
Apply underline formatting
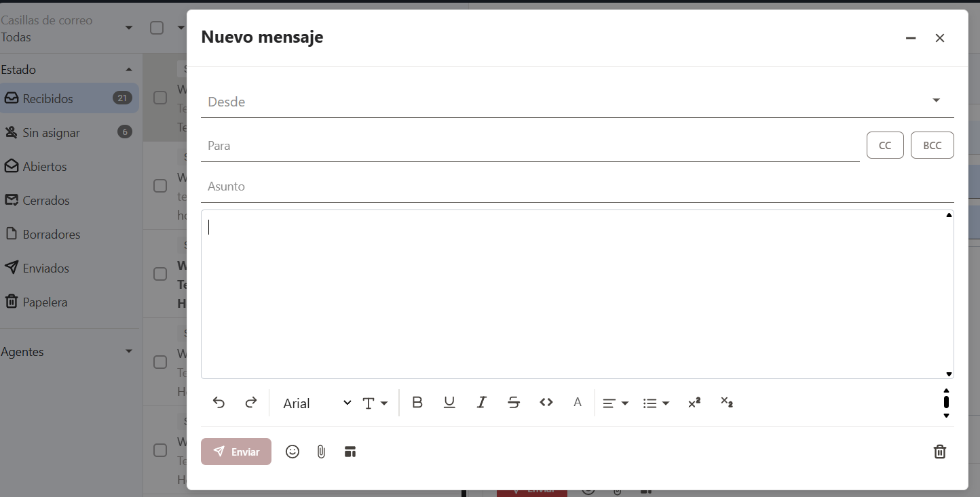coord(449,403)
